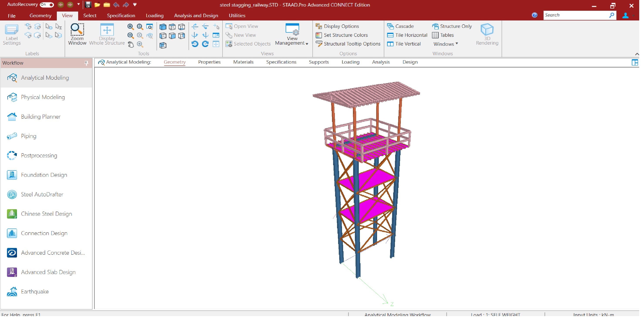Switch to the Geometry ribbon tab

tap(40, 15)
